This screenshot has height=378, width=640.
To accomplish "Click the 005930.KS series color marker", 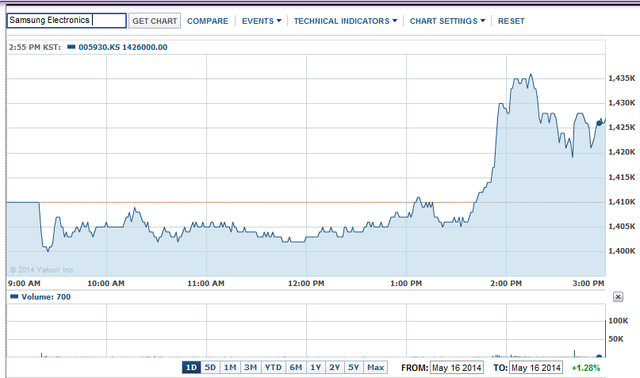I will [x=71, y=47].
